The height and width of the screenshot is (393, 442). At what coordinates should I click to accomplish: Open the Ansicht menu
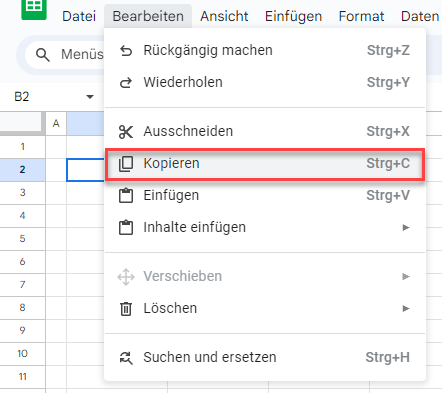[224, 16]
